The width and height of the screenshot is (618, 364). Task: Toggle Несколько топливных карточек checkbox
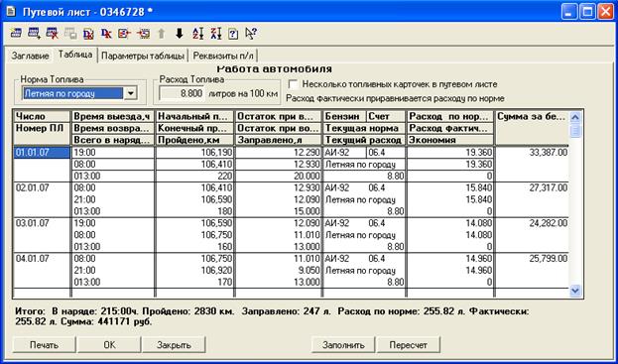coord(293,84)
